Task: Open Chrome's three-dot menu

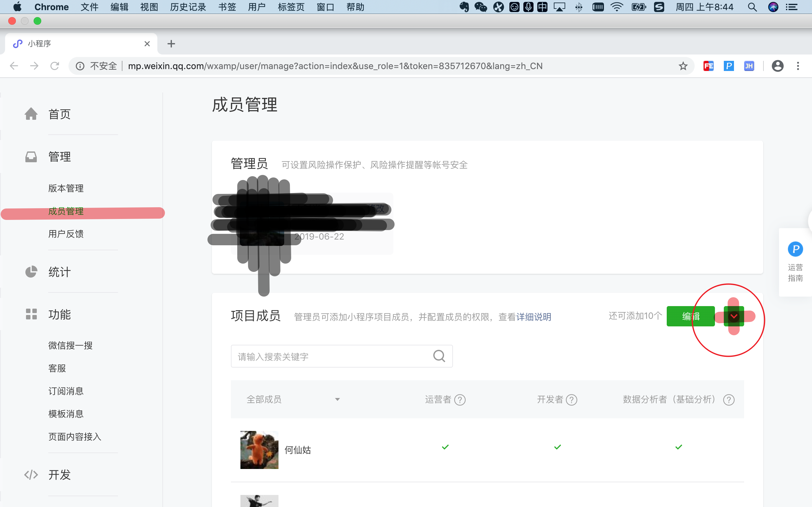Action: pos(798,66)
